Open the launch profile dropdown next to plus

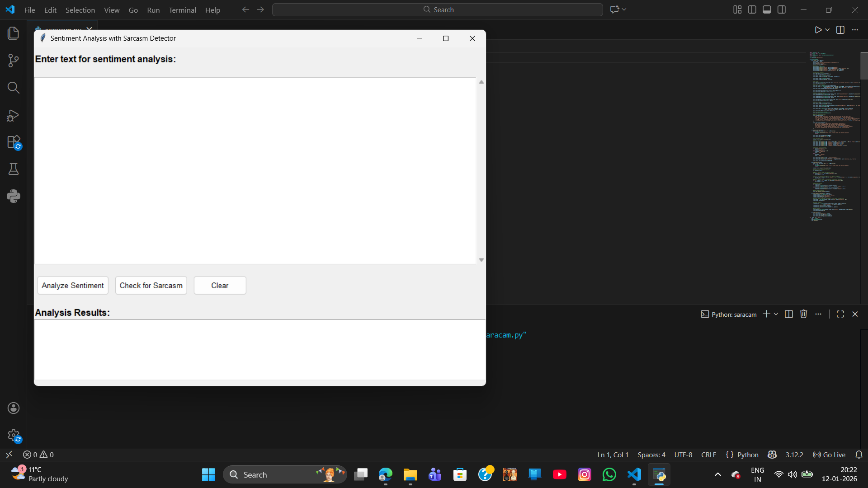click(776, 314)
